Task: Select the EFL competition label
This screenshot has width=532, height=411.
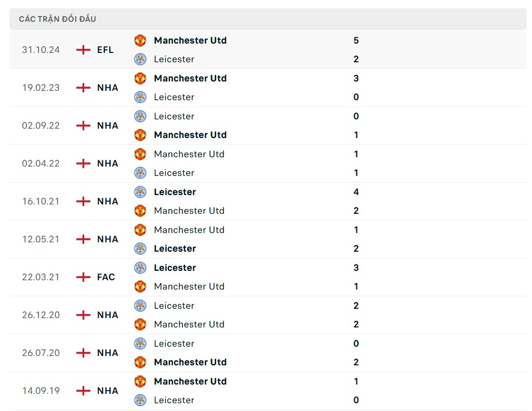Action: pos(105,50)
